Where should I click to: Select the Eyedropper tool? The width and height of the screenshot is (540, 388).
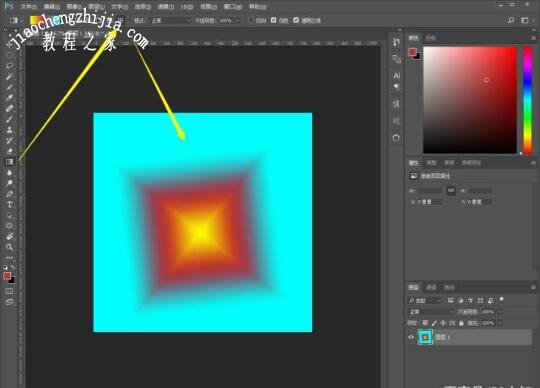9,98
